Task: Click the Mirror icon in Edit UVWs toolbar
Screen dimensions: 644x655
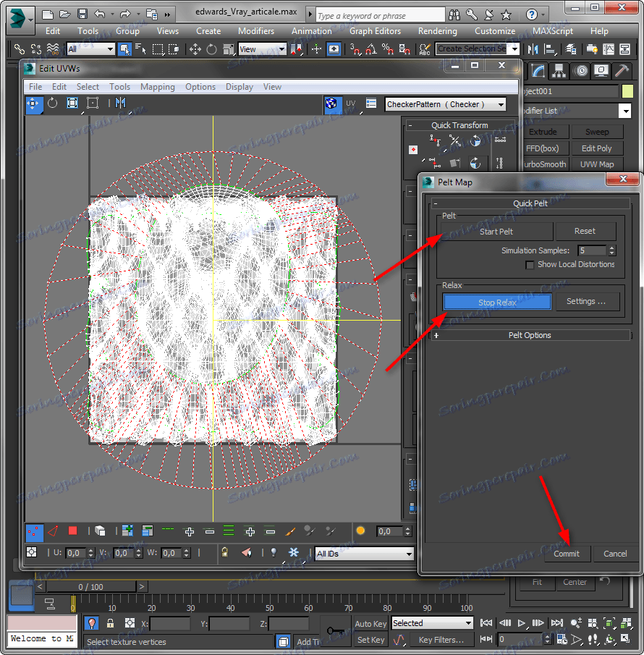Action: 120,103
